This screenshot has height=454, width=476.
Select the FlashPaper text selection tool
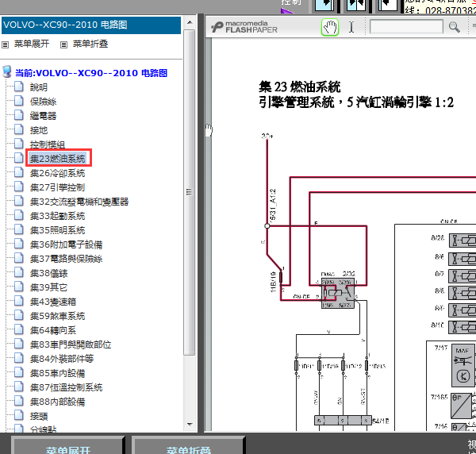click(351, 27)
